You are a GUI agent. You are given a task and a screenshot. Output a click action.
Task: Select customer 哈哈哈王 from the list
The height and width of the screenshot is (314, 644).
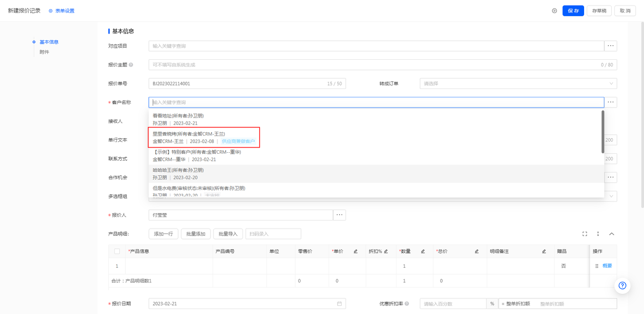click(376, 174)
